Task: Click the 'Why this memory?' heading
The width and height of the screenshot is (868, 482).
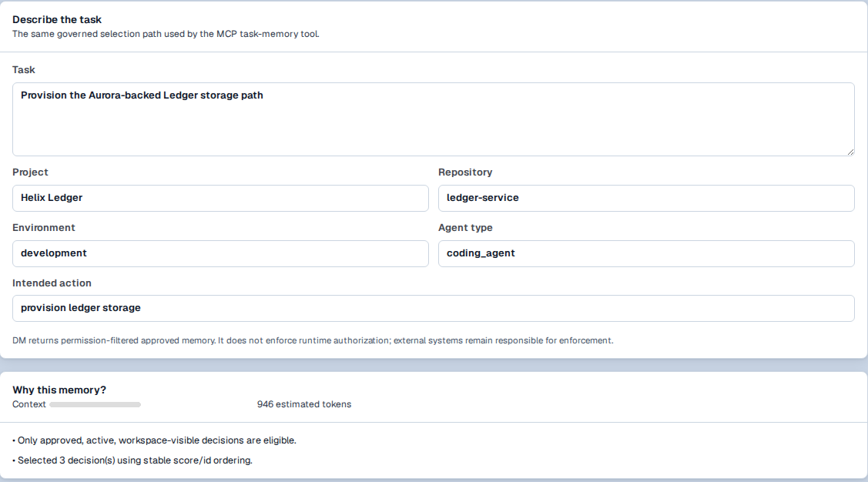Action: point(59,390)
